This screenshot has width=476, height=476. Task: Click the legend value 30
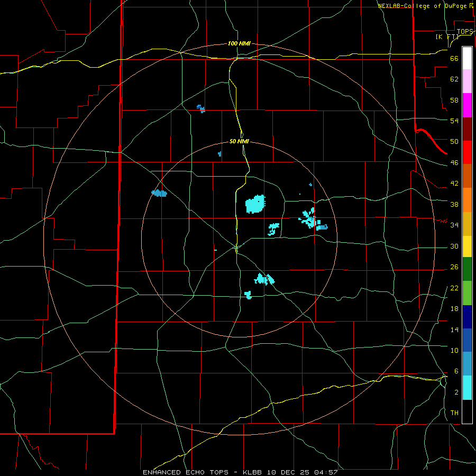(454, 246)
